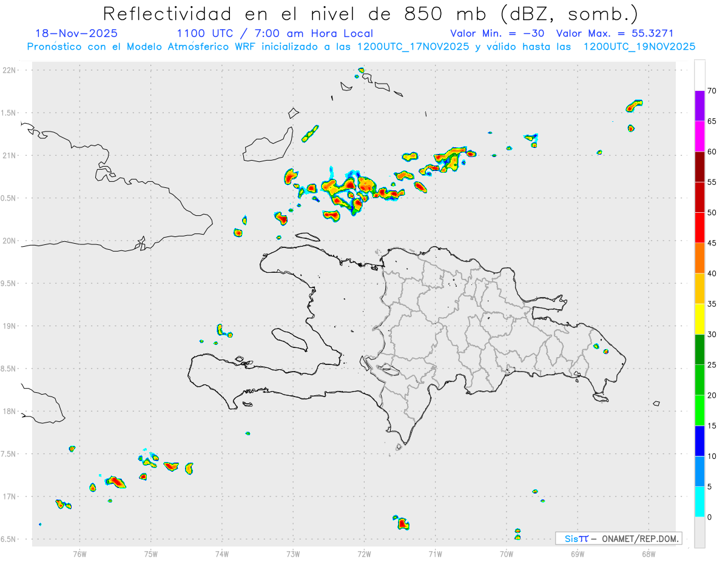Pick the dark green 25-30 dBZ band
Screen dimensions: 728x562
point(699,350)
